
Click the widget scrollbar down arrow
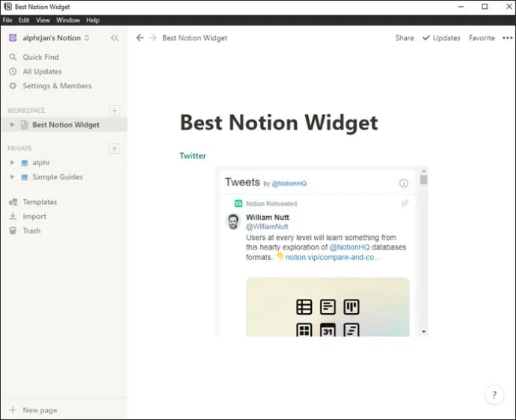click(x=424, y=332)
